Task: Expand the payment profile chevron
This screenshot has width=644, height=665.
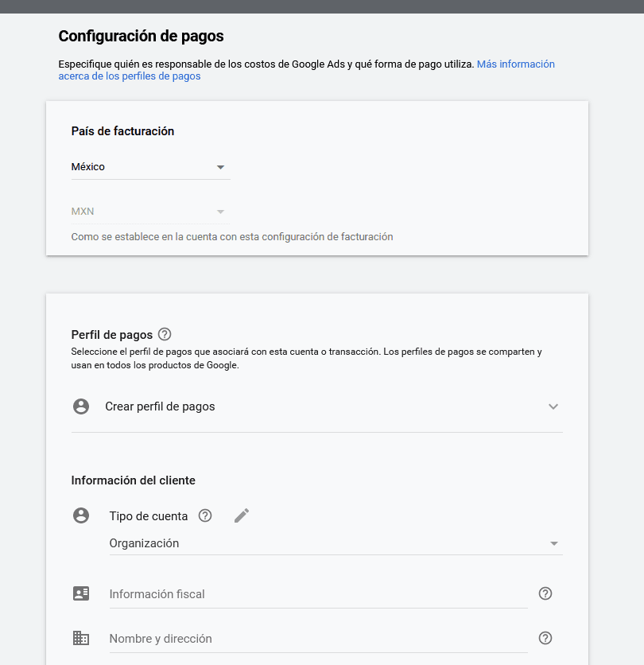Action: pos(553,406)
